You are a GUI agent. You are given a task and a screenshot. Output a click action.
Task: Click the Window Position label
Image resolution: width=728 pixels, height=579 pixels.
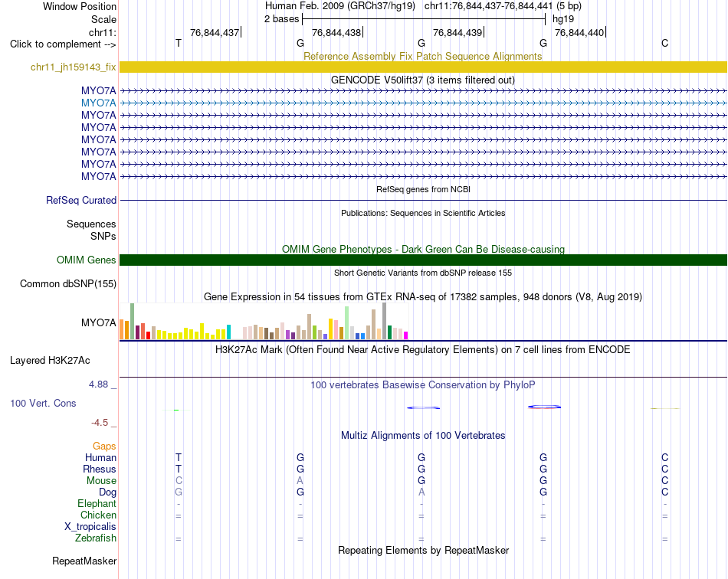tap(80, 6)
